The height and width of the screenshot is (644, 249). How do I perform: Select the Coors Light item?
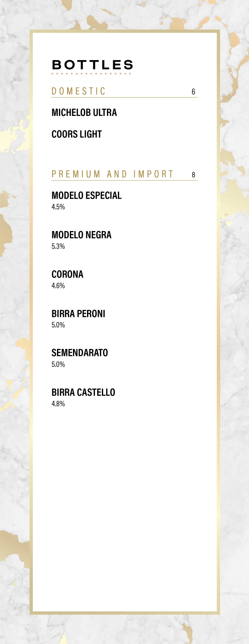pyautogui.click(x=76, y=134)
